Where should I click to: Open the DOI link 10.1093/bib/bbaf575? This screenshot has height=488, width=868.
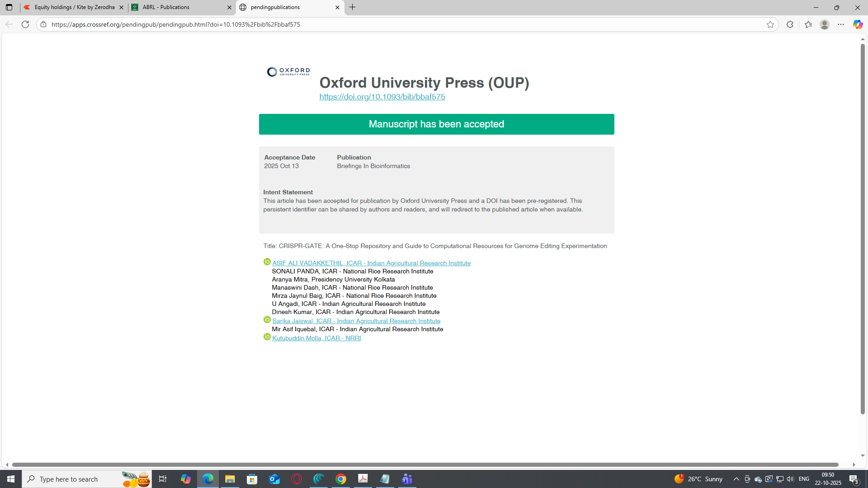[x=382, y=97]
